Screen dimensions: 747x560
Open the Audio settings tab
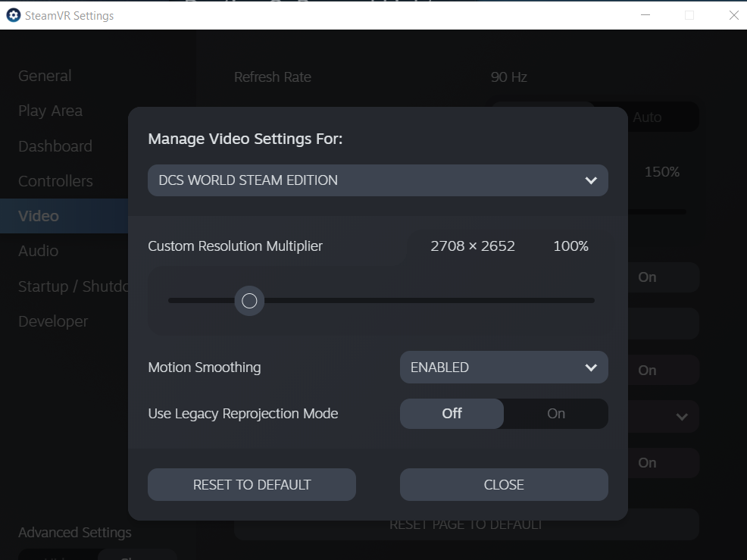[x=38, y=251]
